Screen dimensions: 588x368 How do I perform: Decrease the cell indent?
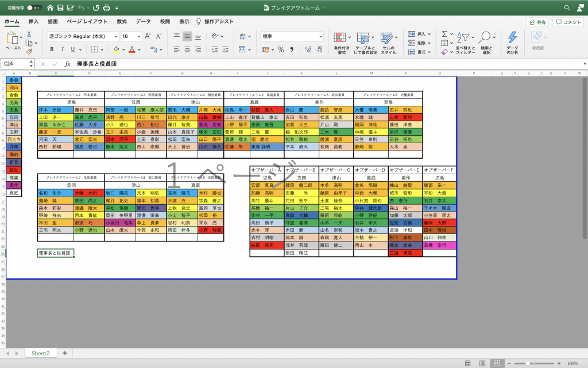pyautogui.click(x=215, y=49)
